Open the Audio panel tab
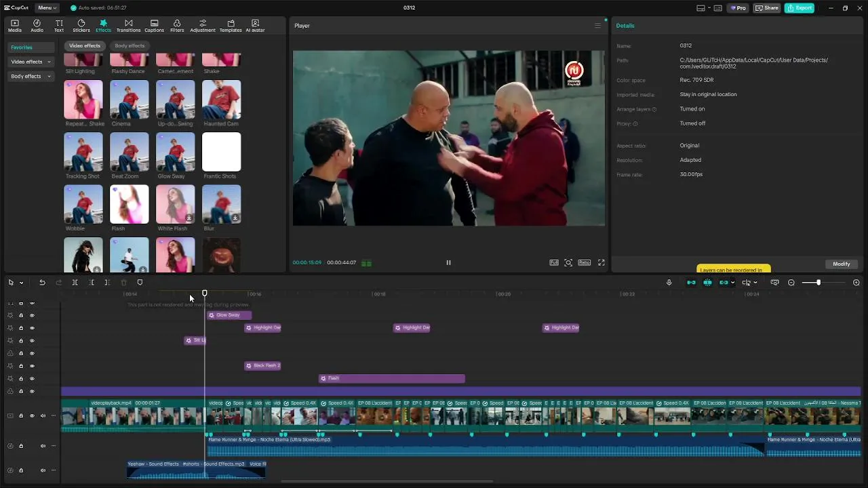The image size is (868, 488). [x=37, y=26]
